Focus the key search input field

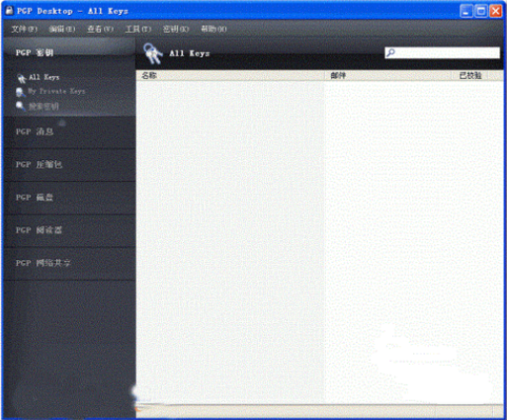coord(443,52)
